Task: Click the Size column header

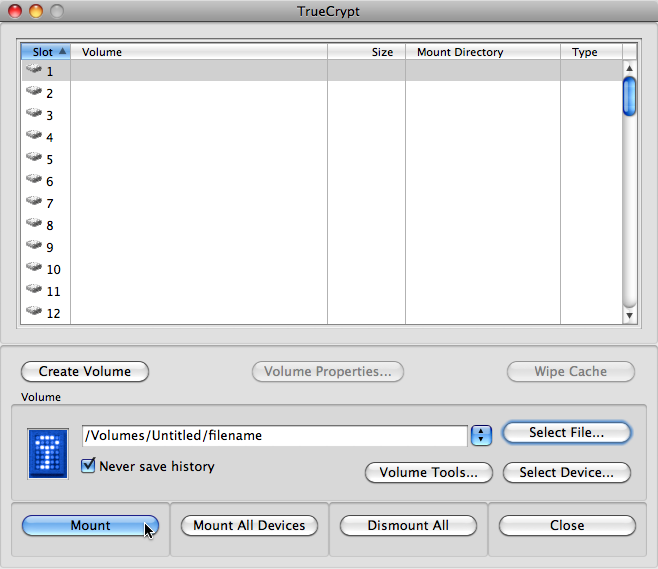Action: (x=366, y=52)
